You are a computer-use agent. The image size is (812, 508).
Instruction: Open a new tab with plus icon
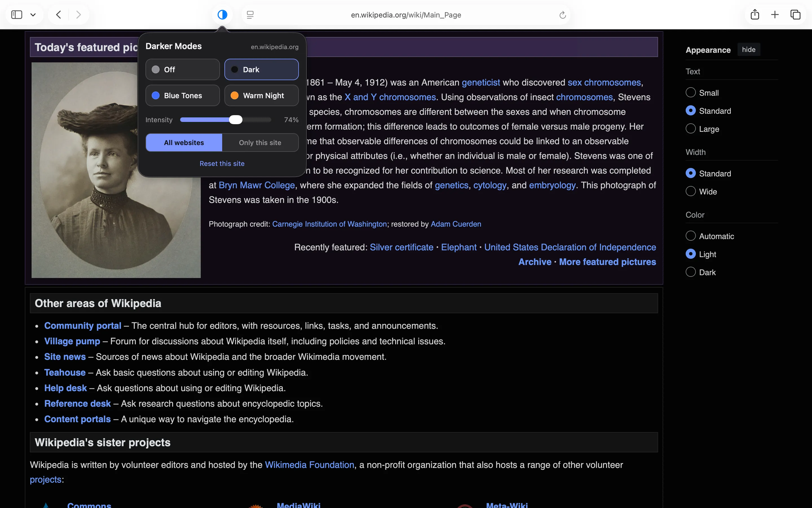click(x=775, y=15)
